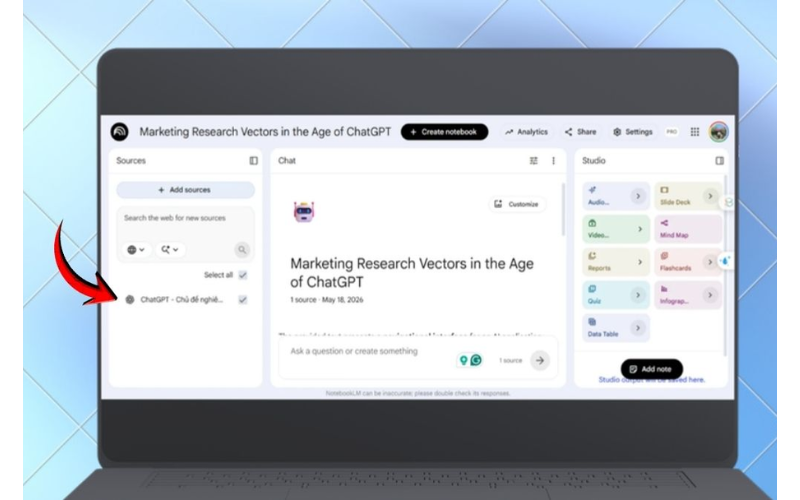This screenshot has height=500, width=800.
Task: Click the teal pin extension icon
Action: (x=463, y=360)
